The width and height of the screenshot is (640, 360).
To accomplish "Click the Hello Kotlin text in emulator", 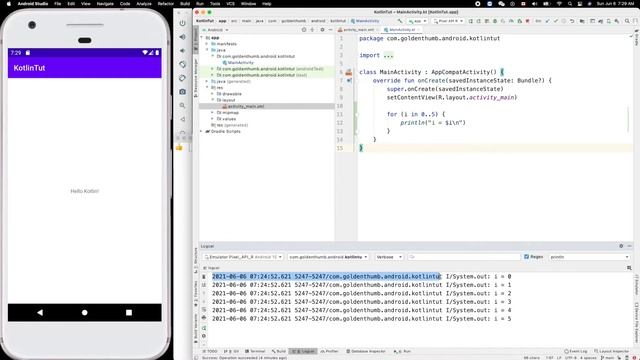I will [84, 191].
